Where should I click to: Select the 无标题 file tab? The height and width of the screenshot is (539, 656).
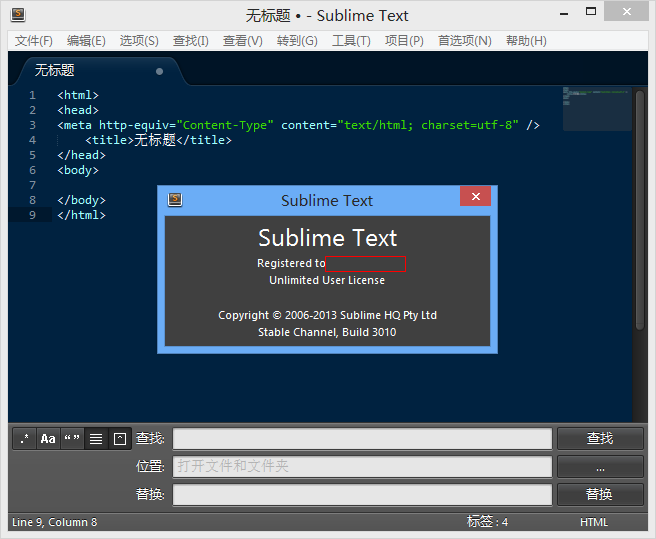[56, 71]
